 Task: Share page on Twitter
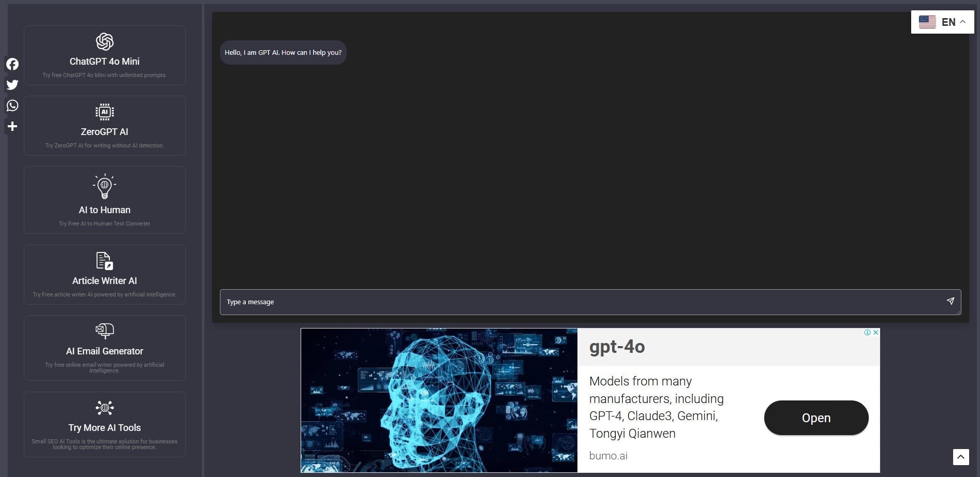(x=12, y=85)
